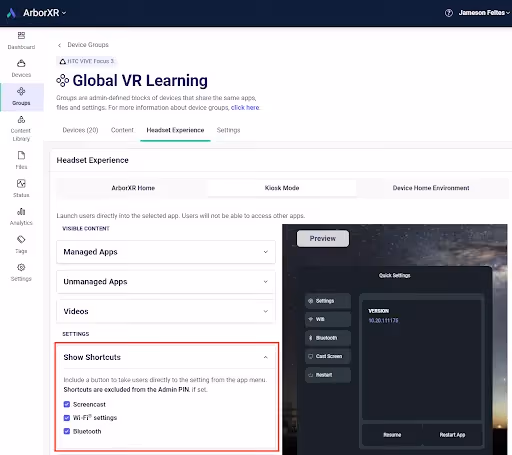Click the Quick Settings heading in preview
512x455 pixels.
(x=395, y=276)
